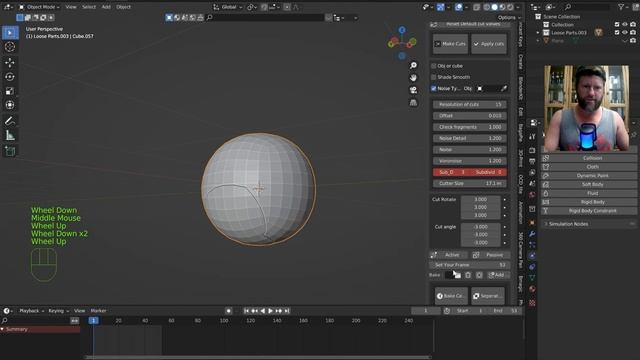The image size is (640, 360).
Task: Open the timeline View menu
Action: (80, 311)
